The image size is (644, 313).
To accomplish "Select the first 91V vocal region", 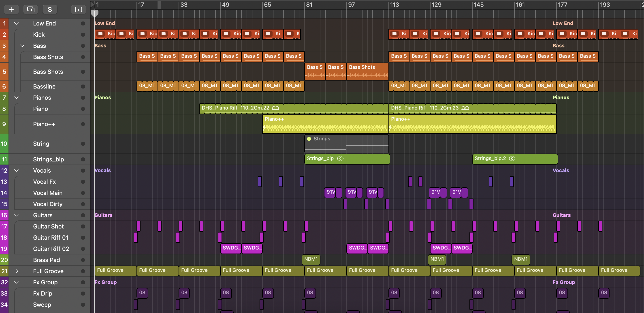I will [330, 192].
